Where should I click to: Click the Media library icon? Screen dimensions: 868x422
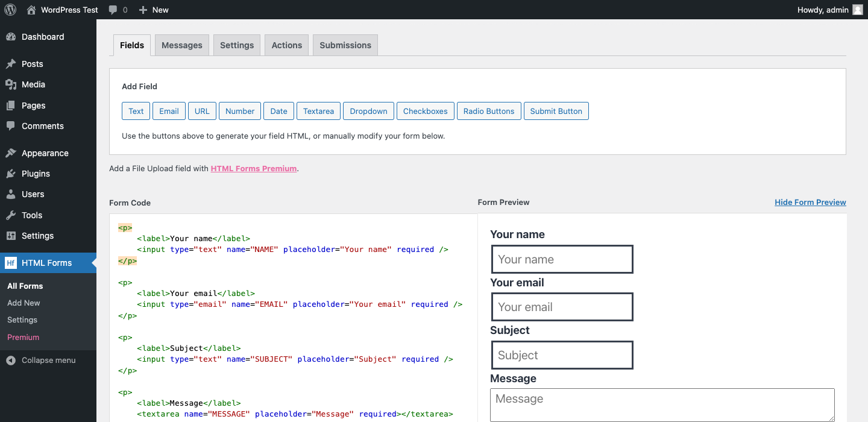tap(11, 84)
